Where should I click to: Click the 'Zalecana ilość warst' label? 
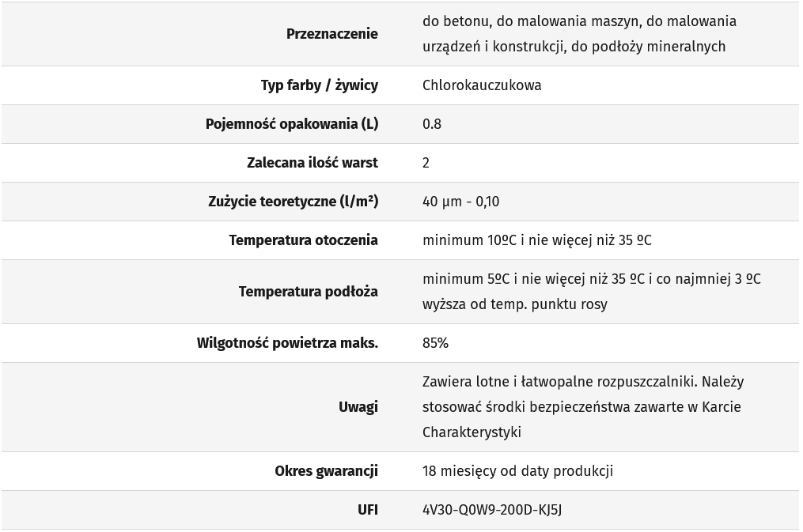pyautogui.click(x=312, y=163)
